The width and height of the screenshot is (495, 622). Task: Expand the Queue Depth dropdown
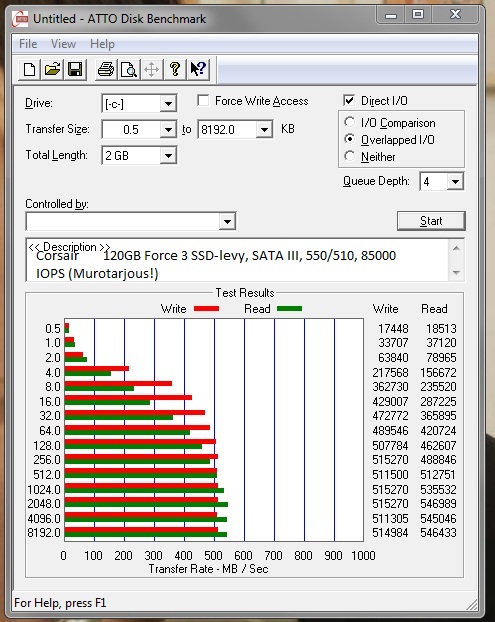tap(441, 182)
